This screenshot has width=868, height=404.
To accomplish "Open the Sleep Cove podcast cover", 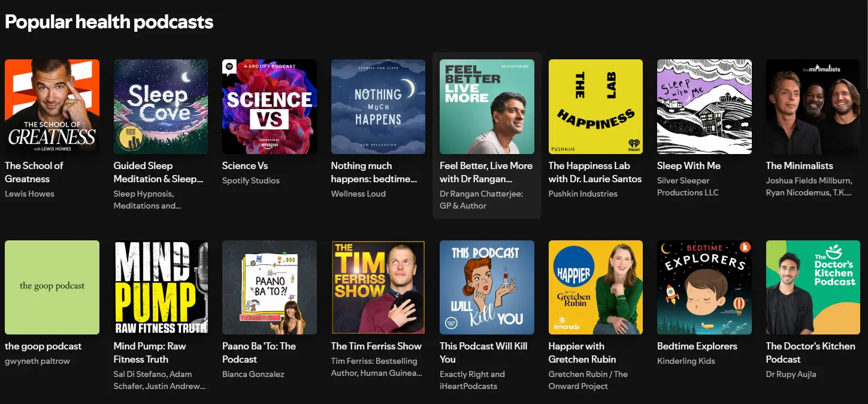I will (x=161, y=107).
